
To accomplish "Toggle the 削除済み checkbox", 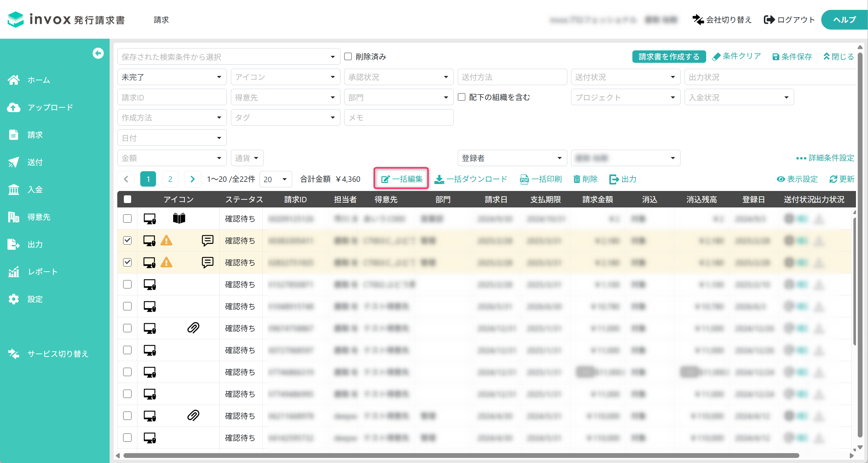I will [x=348, y=57].
